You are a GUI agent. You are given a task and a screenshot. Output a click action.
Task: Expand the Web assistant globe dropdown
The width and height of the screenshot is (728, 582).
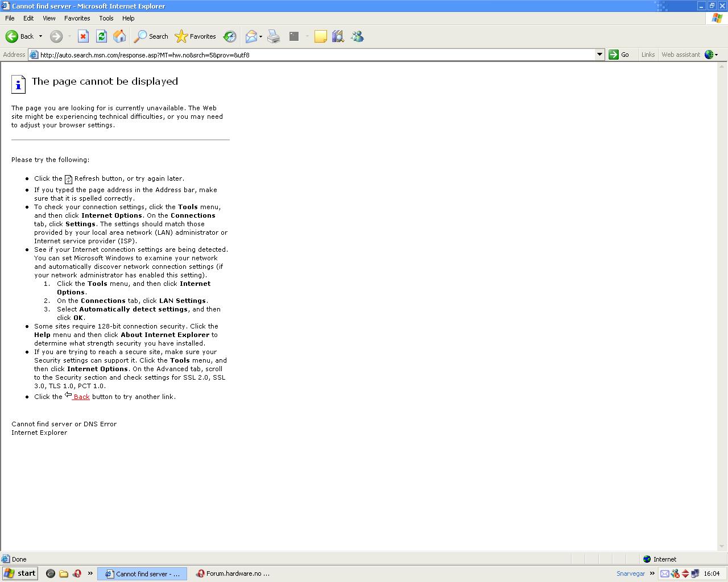coord(716,55)
